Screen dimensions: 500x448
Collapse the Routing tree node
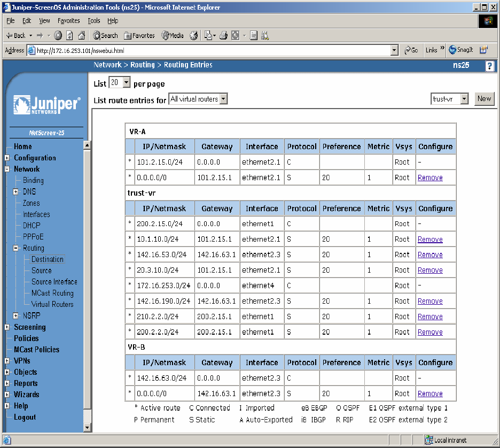click(16, 248)
